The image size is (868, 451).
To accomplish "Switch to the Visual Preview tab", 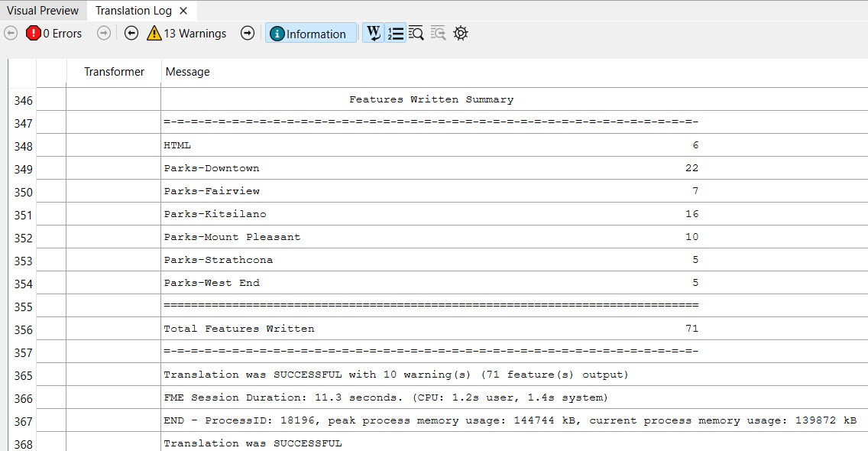I will tap(43, 11).
